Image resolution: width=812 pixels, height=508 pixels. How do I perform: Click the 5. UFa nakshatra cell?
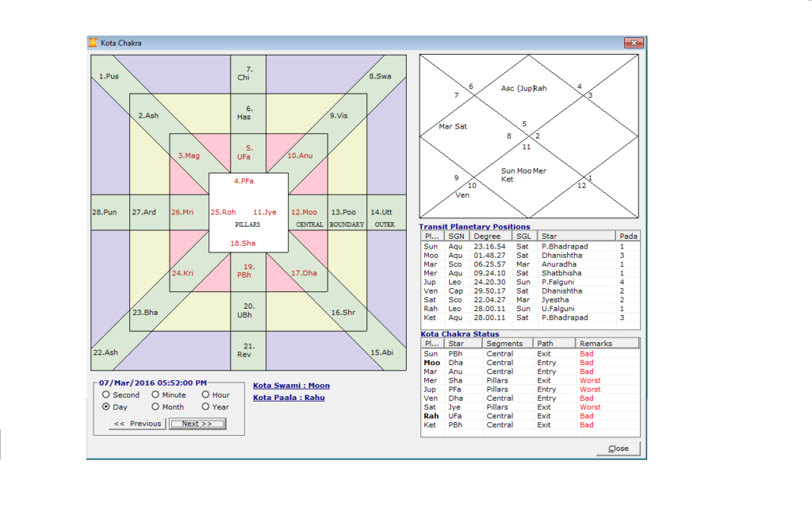tap(247, 152)
